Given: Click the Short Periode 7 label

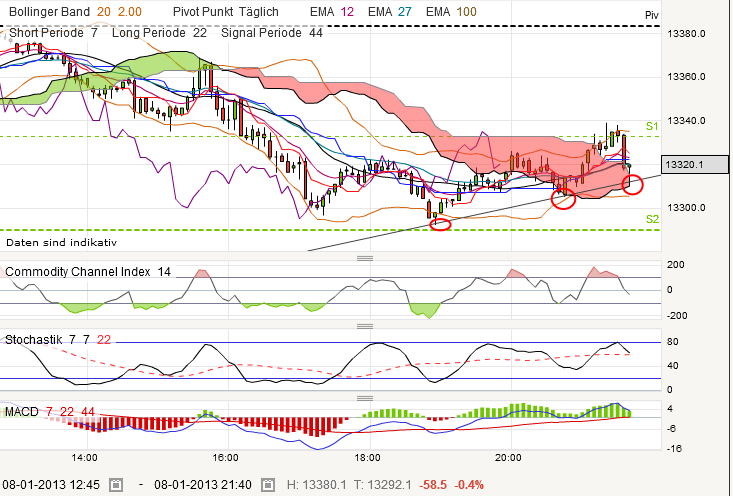Looking at the screenshot, I should coord(53,33).
